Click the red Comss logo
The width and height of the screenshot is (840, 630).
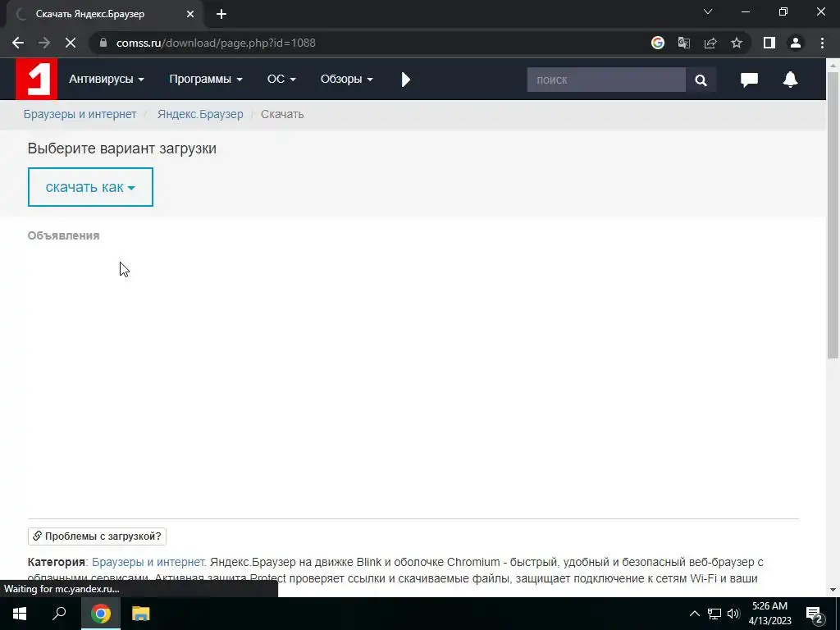pos(36,79)
